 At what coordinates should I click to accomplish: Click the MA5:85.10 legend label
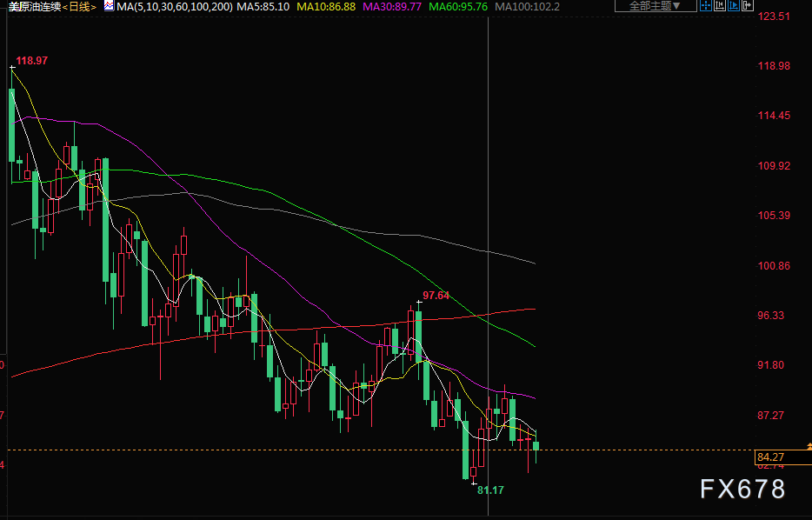point(263,6)
